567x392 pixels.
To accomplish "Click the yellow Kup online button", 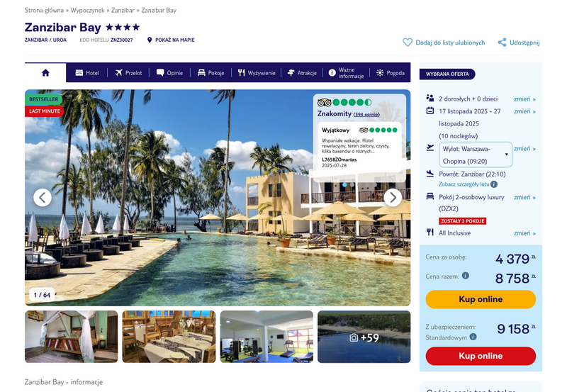I will (x=481, y=299).
